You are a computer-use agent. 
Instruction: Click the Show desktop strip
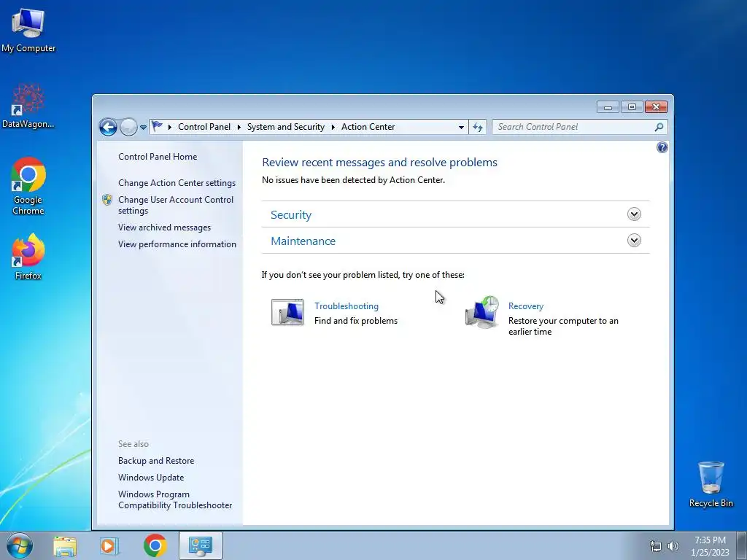(742, 545)
